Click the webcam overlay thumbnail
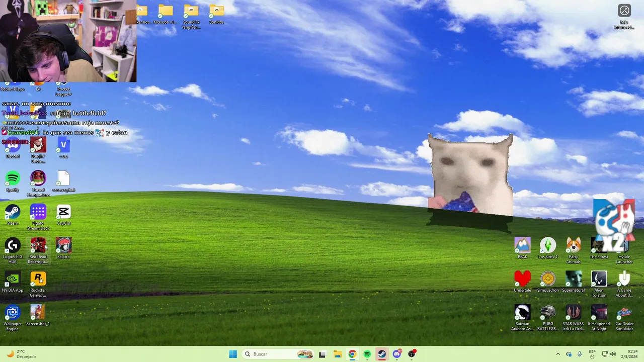The width and height of the screenshot is (644, 362). [x=68, y=41]
